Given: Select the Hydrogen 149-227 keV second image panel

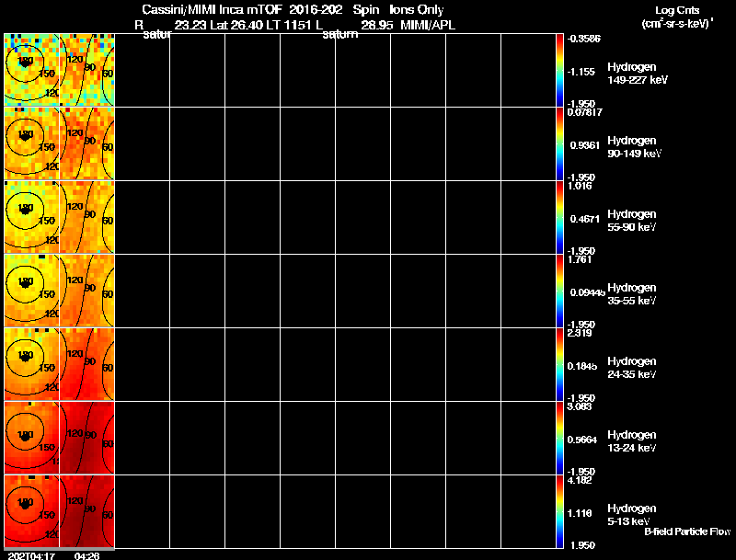Looking at the screenshot, I should pos(86,70).
